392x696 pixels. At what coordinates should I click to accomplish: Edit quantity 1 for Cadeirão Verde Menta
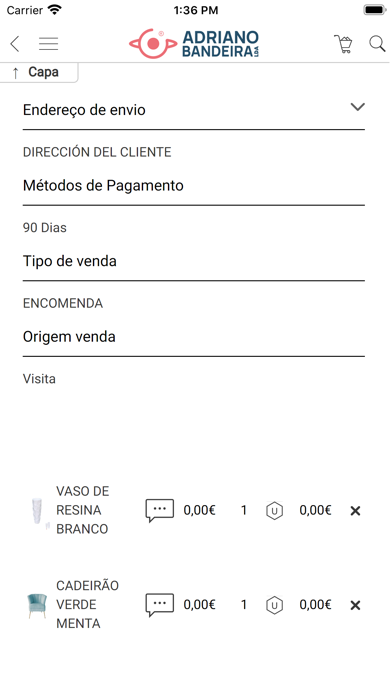coord(244,605)
